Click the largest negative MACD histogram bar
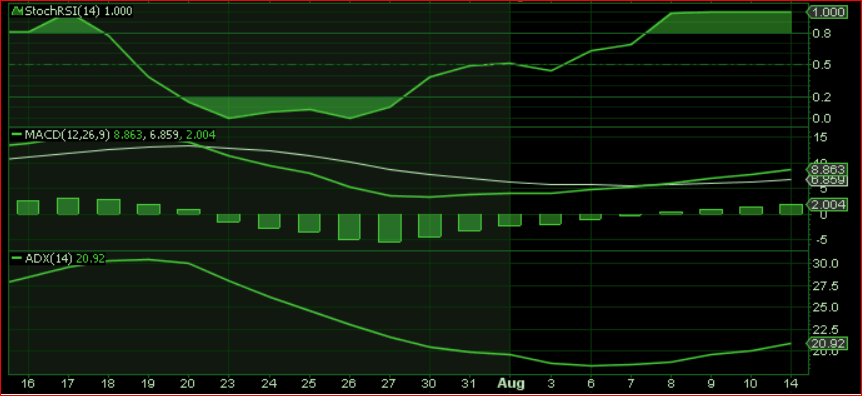Screen dimensions: 862x396 click(x=390, y=228)
